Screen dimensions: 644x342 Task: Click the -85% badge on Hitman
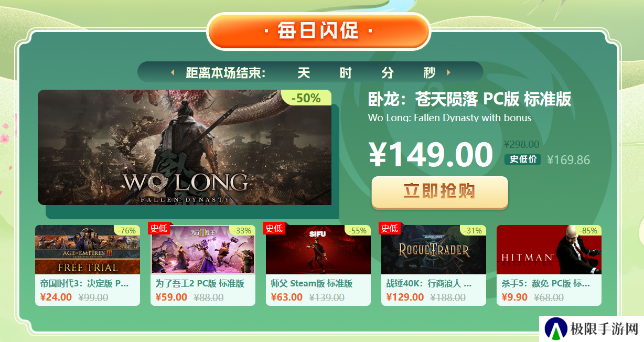pos(588,230)
